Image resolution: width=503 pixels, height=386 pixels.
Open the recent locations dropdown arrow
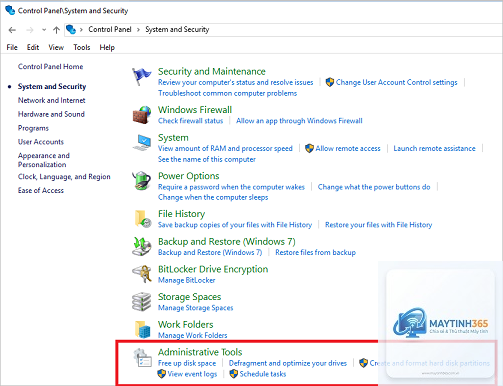44,30
